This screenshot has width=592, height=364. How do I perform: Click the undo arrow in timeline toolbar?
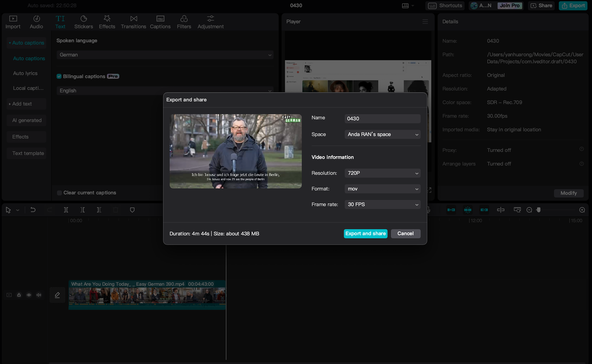33,210
